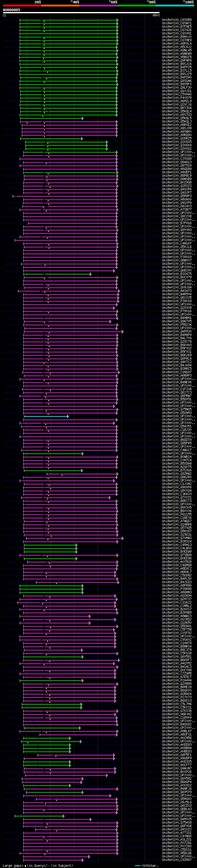Click the green alignment bar for UniRef100_C6SVR8
197x868 pixels.
(69, 20)
